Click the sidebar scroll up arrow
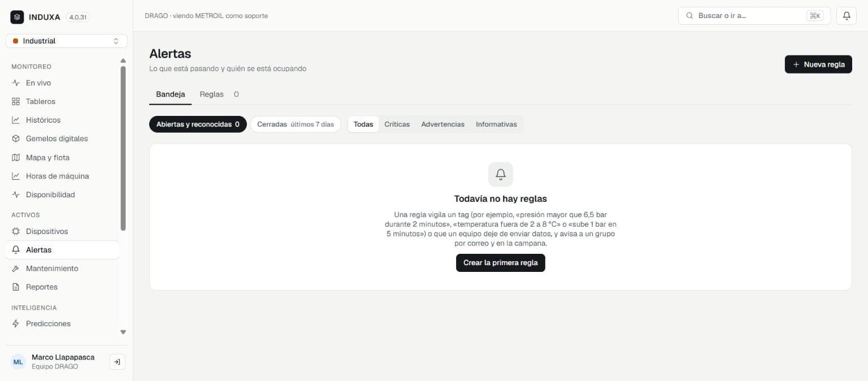Viewport: 868px width, 381px height. tap(123, 60)
